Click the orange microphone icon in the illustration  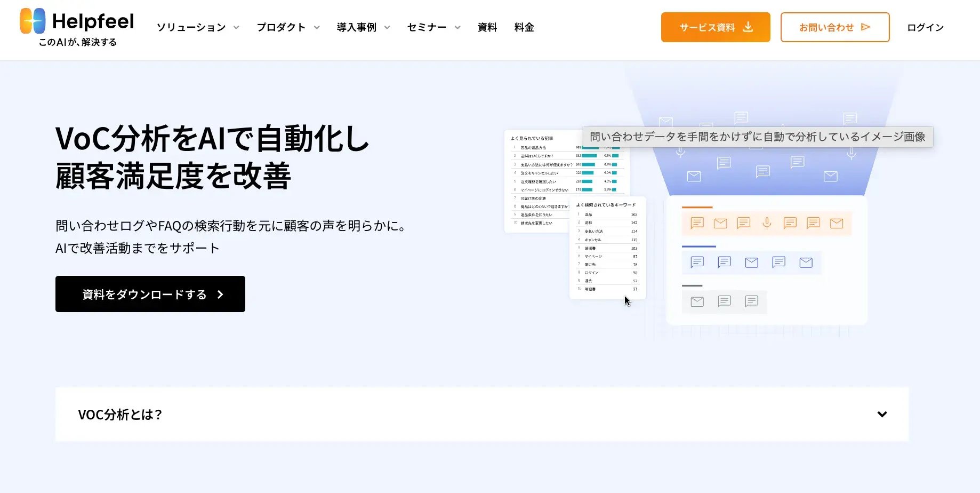[767, 223]
